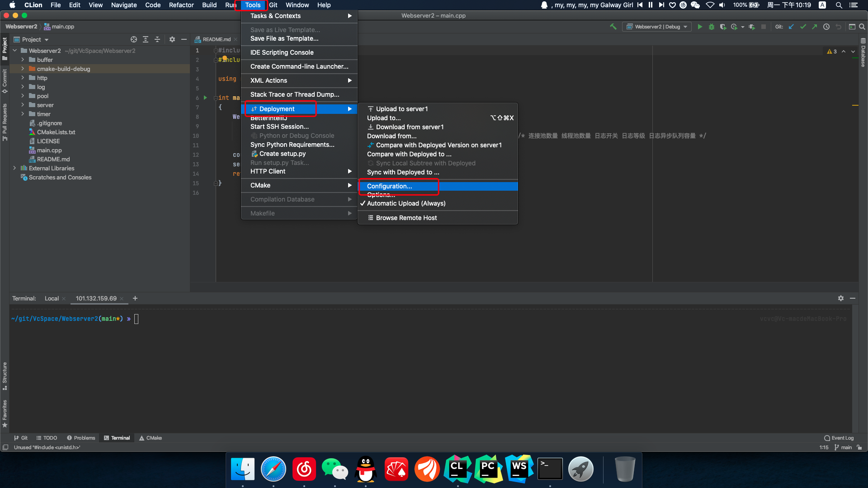Open profiler dropdown arrow in toolbar
Image resolution: width=868 pixels, height=488 pixels.
(x=743, y=27)
